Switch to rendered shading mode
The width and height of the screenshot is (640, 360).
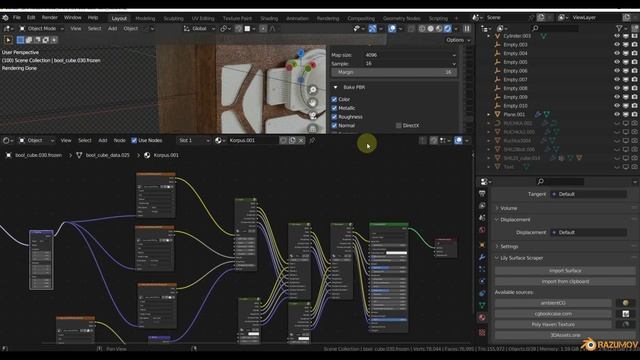tap(447, 29)
